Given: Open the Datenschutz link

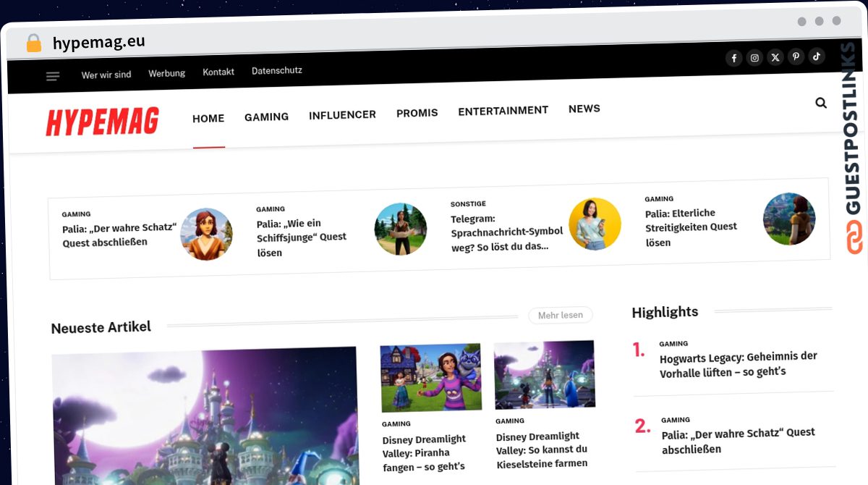Looking at the screenshot, I should pyautogui.click(x=277, y=71).
